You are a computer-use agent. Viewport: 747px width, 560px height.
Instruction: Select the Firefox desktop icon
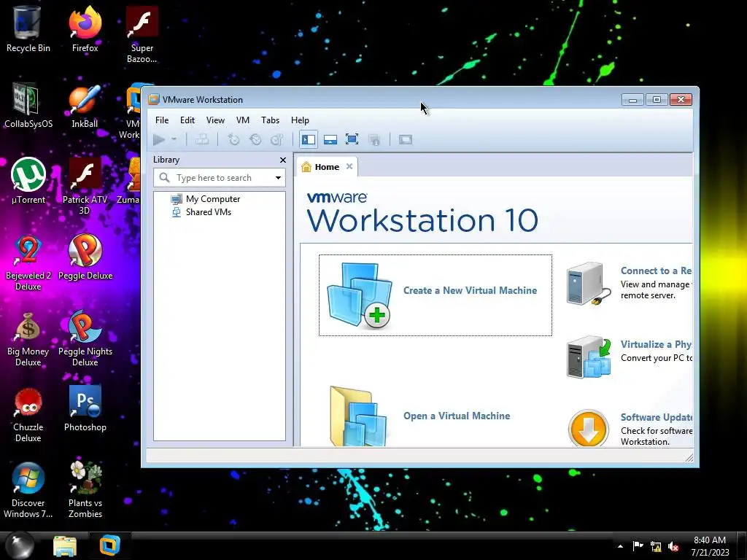85,29
